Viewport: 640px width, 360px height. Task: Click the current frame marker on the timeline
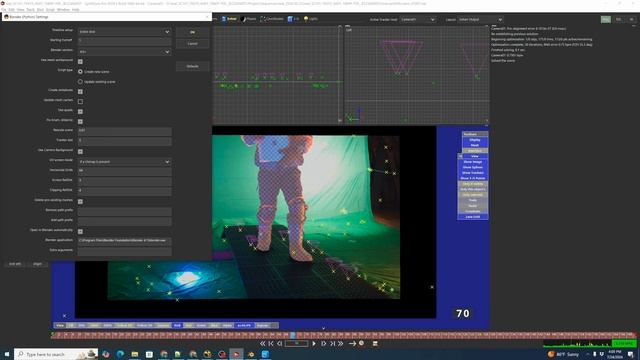(x=293, y=335)
